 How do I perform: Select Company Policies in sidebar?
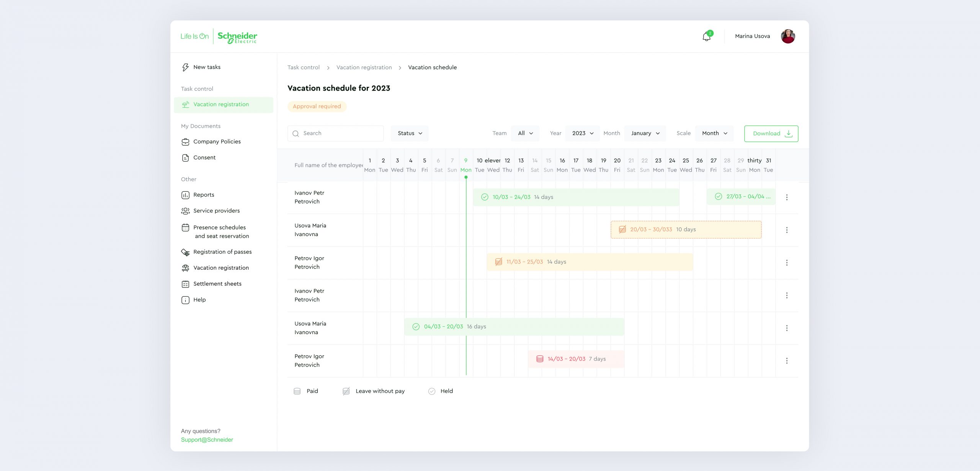click(217, 142)
